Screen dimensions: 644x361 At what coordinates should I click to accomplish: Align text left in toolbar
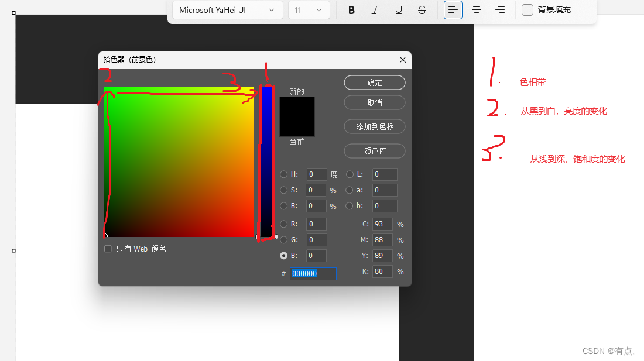click(x=453, y=10)
